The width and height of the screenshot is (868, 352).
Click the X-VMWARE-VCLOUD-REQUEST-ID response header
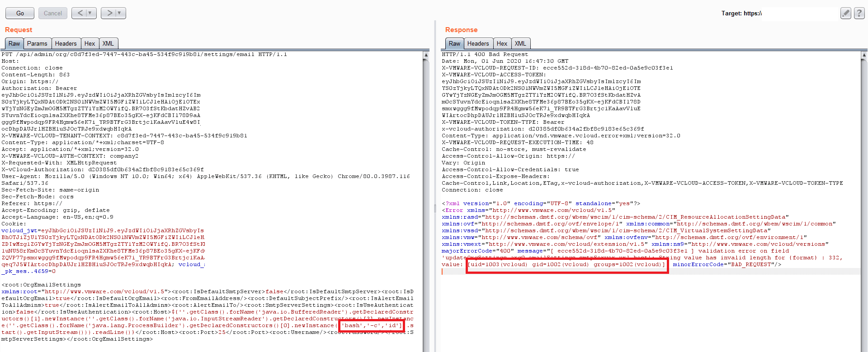pos(557,68)
